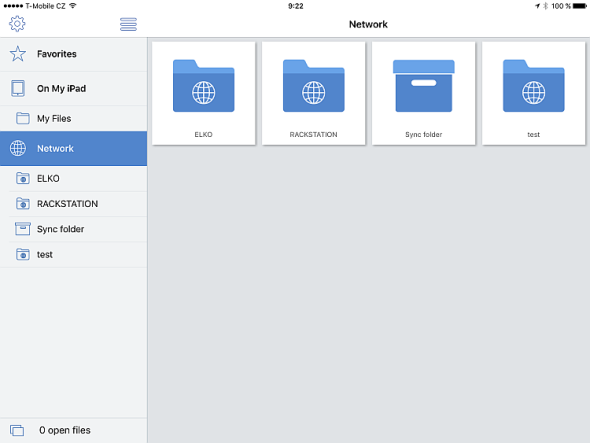Click the Favorites star icon

coord(18,54)
